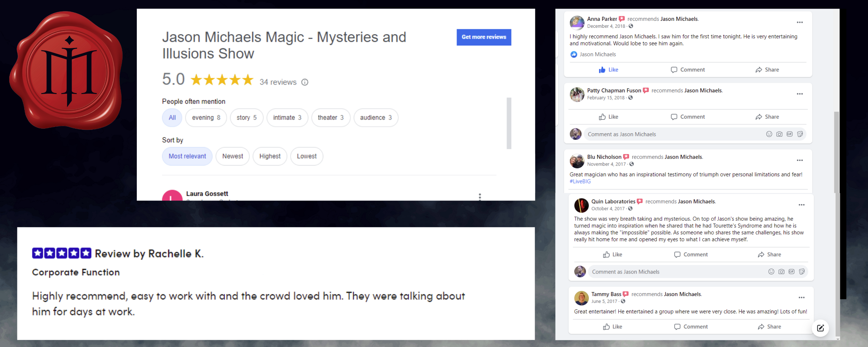Click the Get more reviews button

(x=484, y=37)
